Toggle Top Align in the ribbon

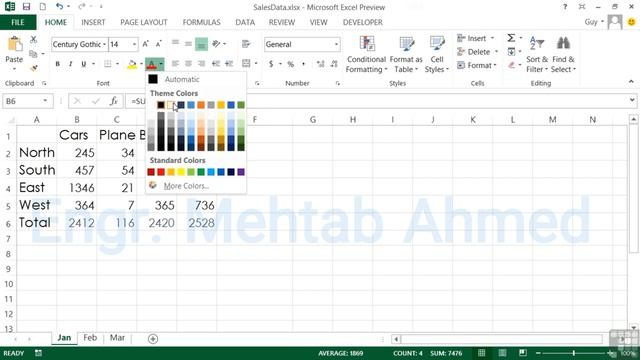pyautogui.click(x=175, y=43)
